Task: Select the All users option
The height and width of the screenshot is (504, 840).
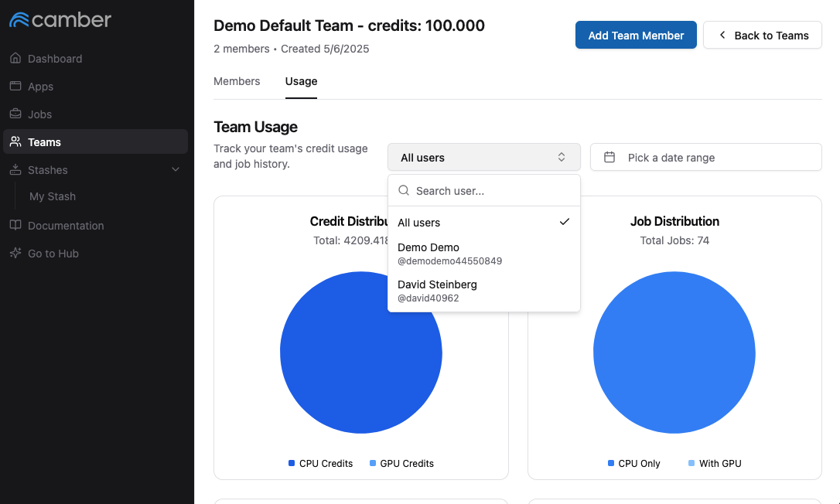Action: (x=483, y=223)
